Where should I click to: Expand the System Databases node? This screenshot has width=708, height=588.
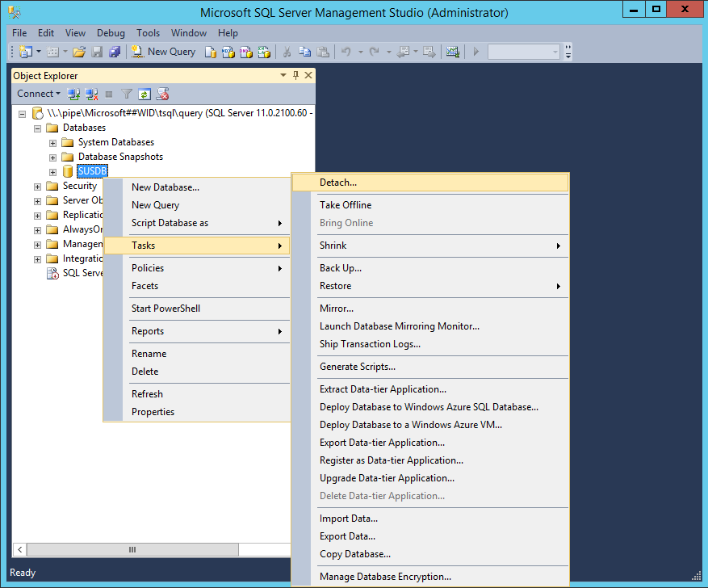tap(52, 141)
